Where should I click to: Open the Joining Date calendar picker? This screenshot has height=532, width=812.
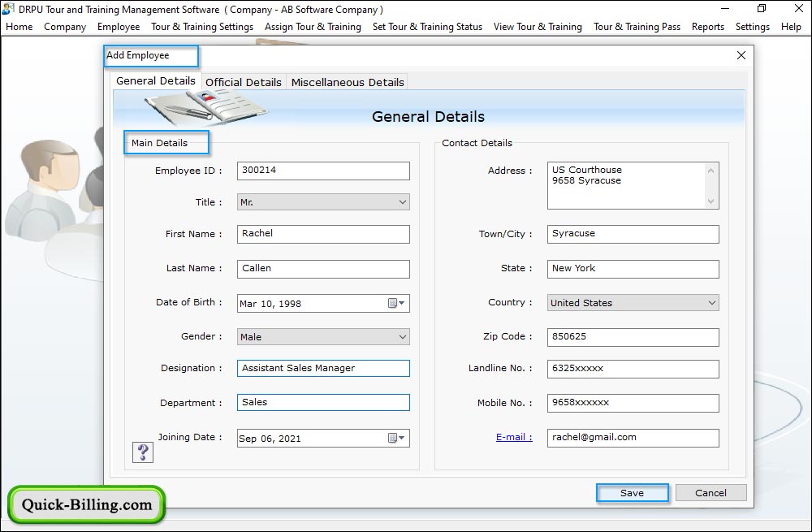tap(397, 439)
